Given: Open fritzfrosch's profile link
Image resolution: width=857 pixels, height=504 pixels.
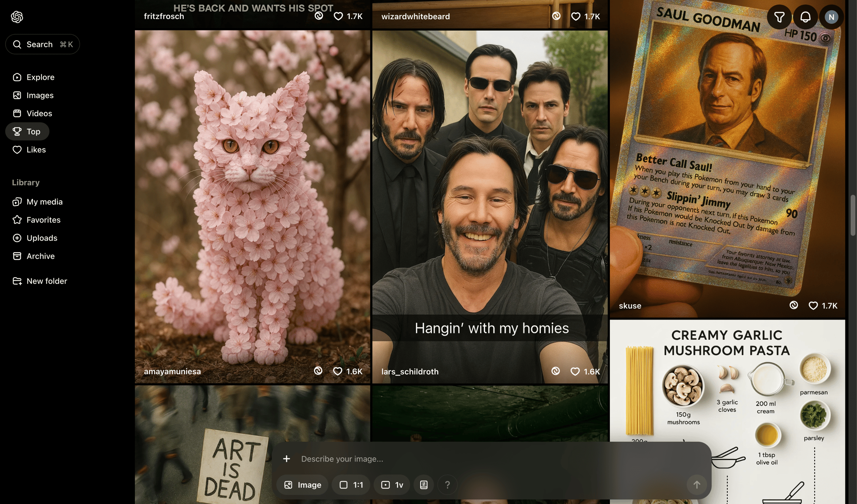Looking at the screenshot, I should point(164,16).
